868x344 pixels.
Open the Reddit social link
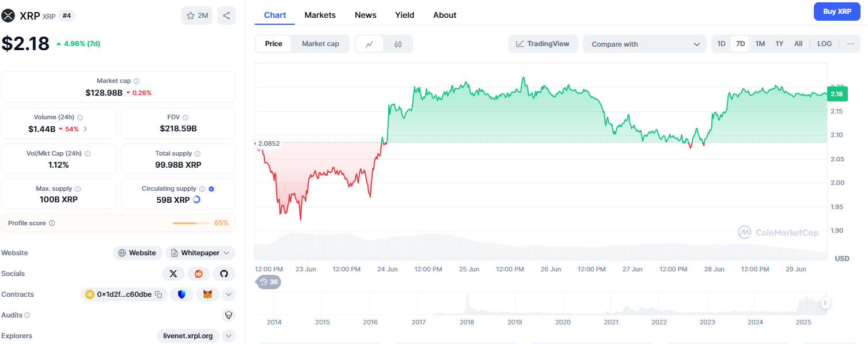tap(199, 274)
